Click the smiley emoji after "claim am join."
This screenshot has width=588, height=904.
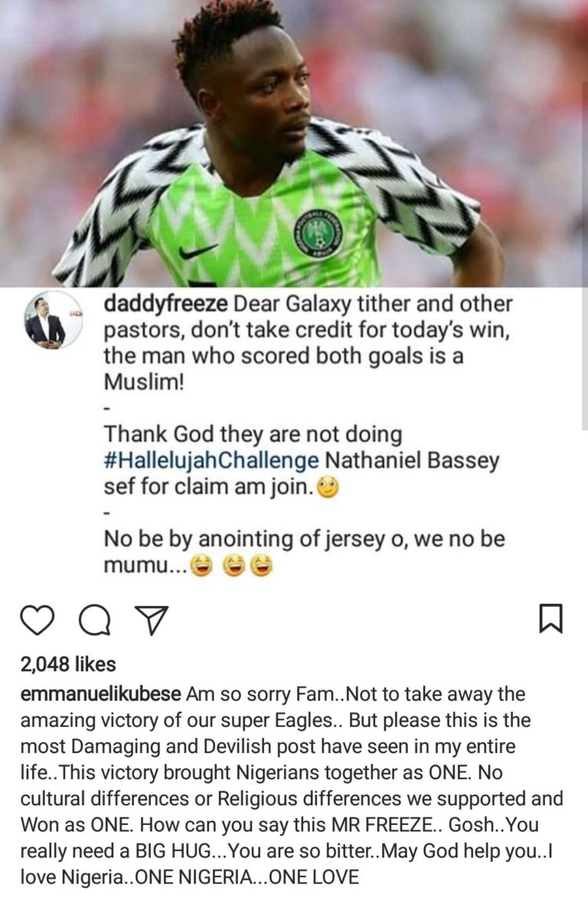(328, 487)
